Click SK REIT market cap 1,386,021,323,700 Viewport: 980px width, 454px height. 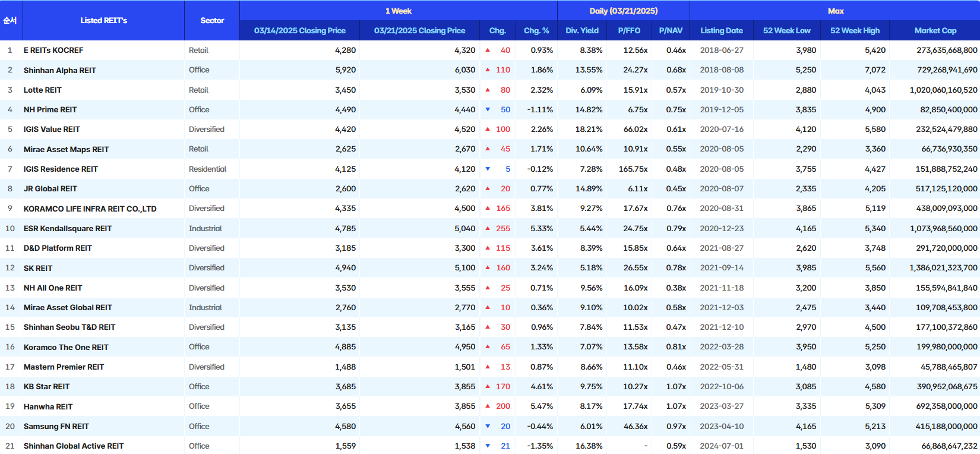coord(943,268)
